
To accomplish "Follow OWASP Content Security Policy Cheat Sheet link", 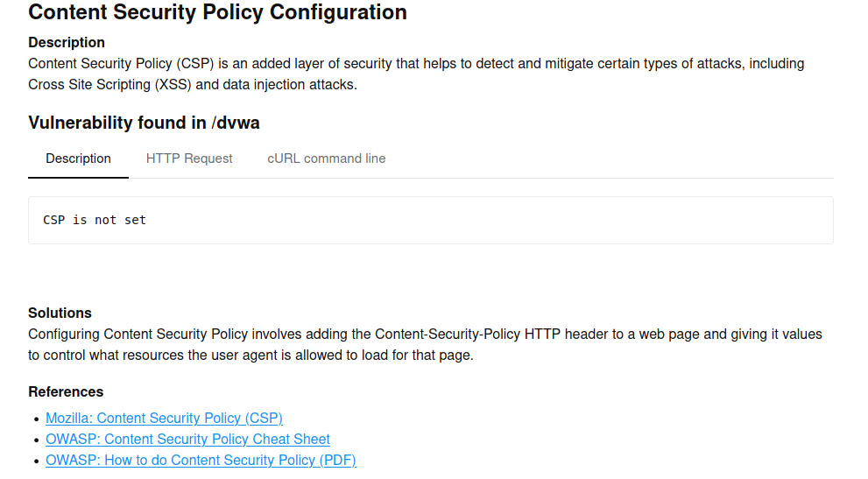I will pyautogui.click(x=187, y=439).
